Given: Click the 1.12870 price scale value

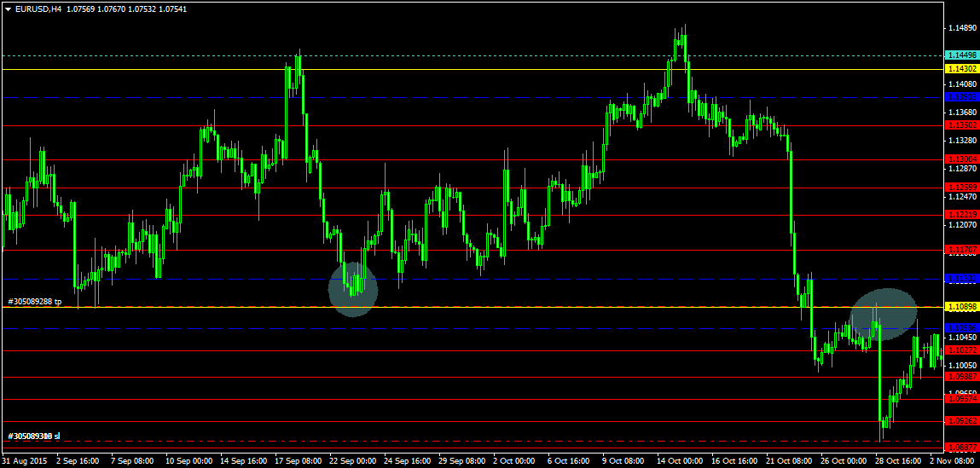Looking at the screenshot, I should (x=962, y=169).
